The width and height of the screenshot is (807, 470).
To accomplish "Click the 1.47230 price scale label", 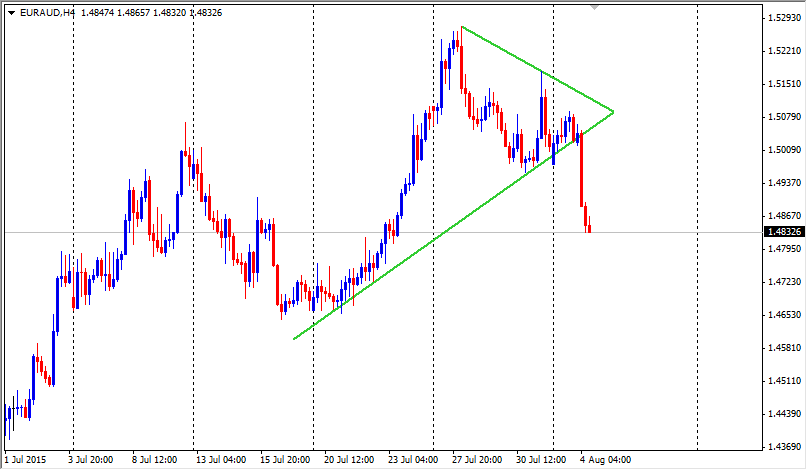I will point(784,282).
